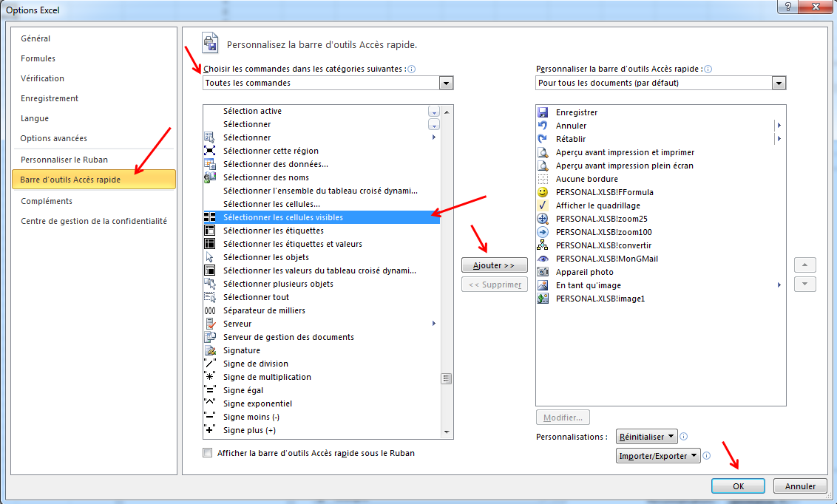Image resolution: width=837 pixels, height=504 pixels.
Task: Open the Importer/Exporter dropdown button
Action: pos(658,456)
